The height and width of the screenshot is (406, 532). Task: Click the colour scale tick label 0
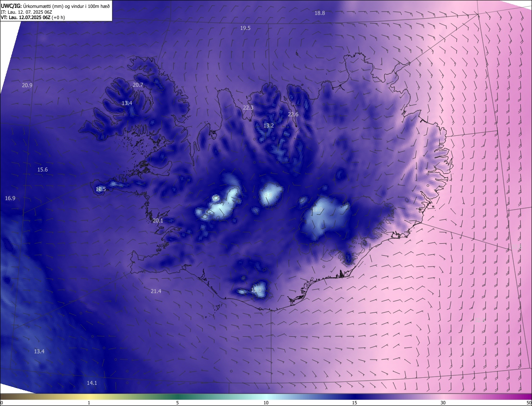tap(2, 403)
